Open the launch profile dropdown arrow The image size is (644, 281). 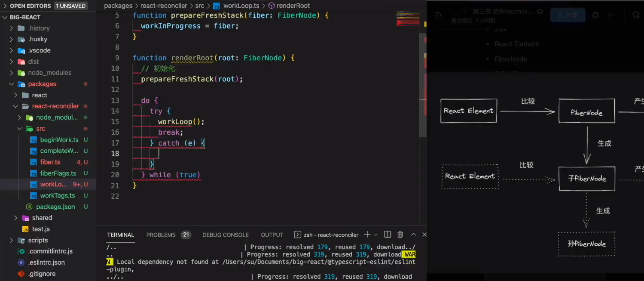pos(376,235)
